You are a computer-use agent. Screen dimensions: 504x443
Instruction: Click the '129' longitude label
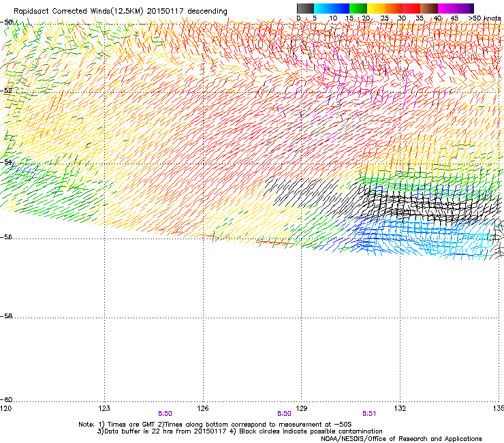click(302, 408)
